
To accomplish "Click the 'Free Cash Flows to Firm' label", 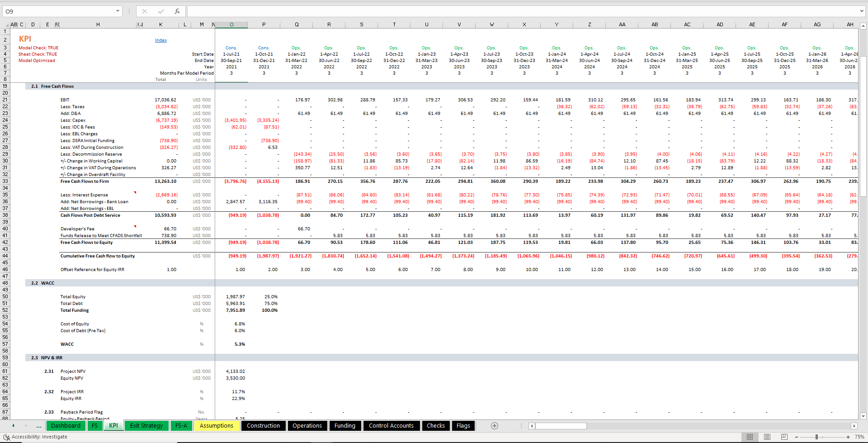I will coord(85,181).
